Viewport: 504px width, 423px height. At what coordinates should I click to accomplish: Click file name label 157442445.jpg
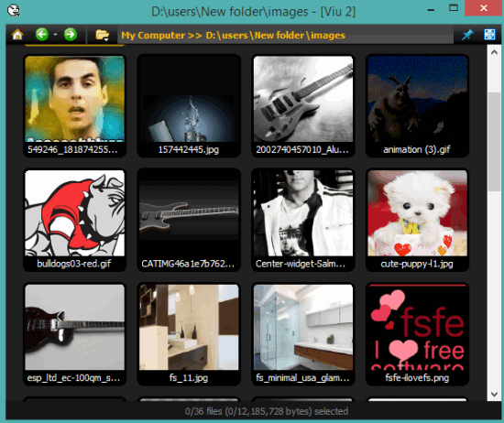[x=189, y=149]
